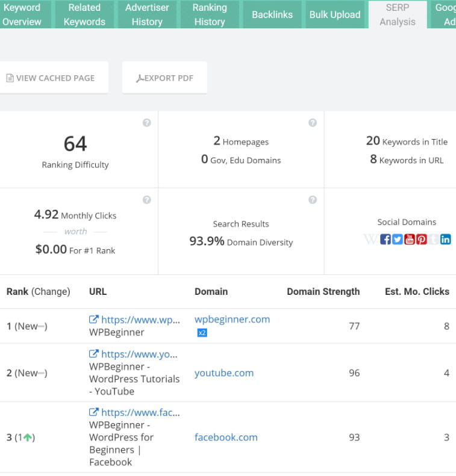
Task: Click the Ranking Difficulty value 64
Action: pos(75,144)
